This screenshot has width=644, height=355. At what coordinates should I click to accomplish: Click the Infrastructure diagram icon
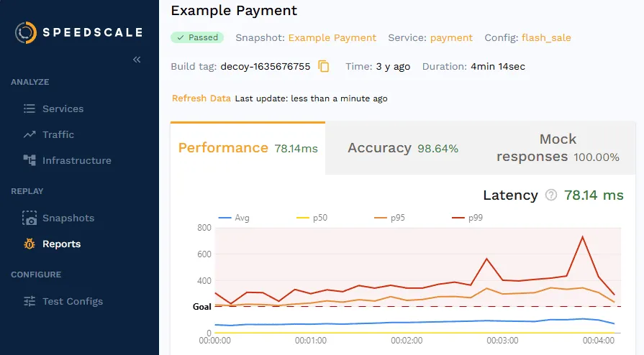point(30,160)
